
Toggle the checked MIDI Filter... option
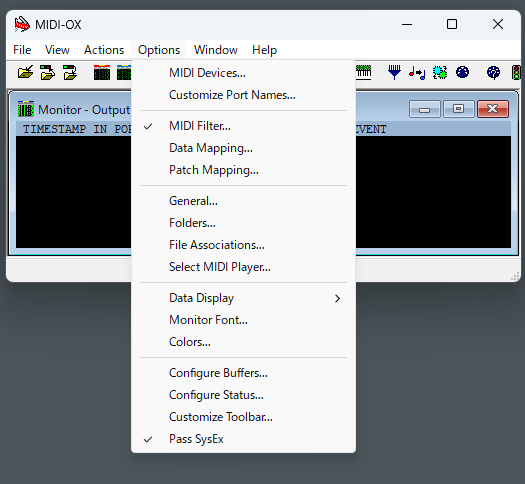pyautogui.click(x=243, y=126)
